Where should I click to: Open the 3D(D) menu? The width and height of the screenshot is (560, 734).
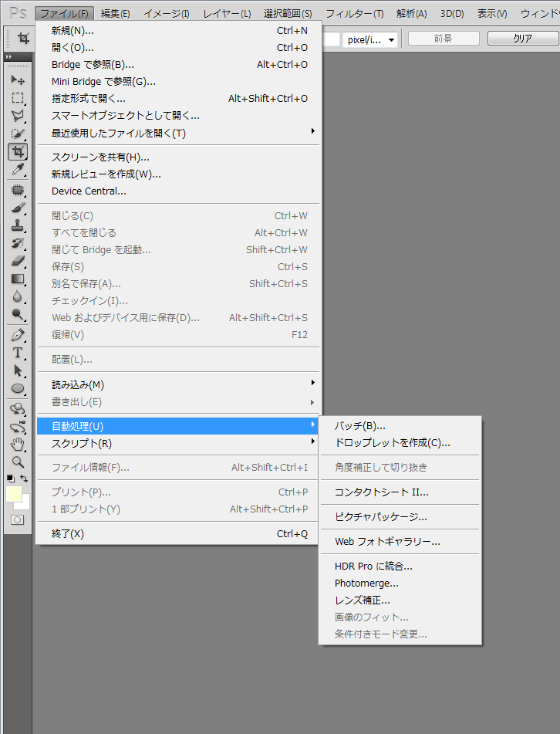point(452,14)
